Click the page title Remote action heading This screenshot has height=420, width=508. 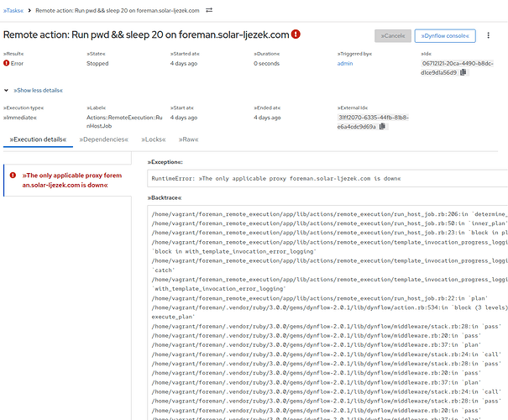click(x=146, y=34)
